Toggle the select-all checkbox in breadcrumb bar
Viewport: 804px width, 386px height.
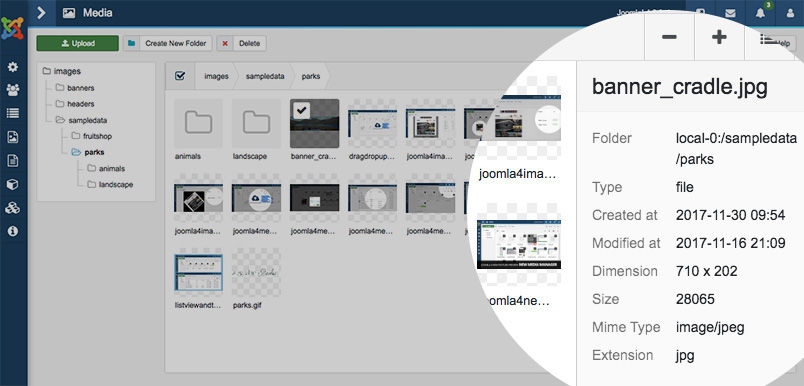[x=179, y=76]
